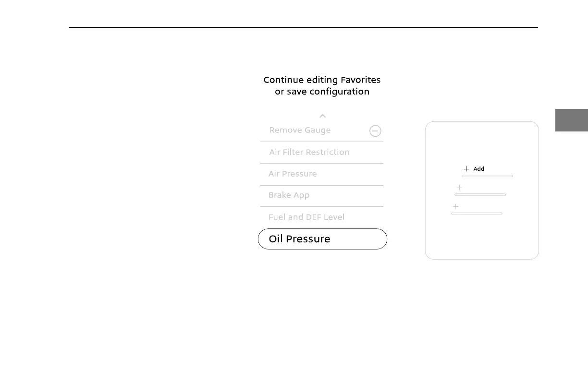Viewport: 588px width, 380px height.
Task: Click the third plus icon in the favorites panel
Action: [x=455, y=206]
